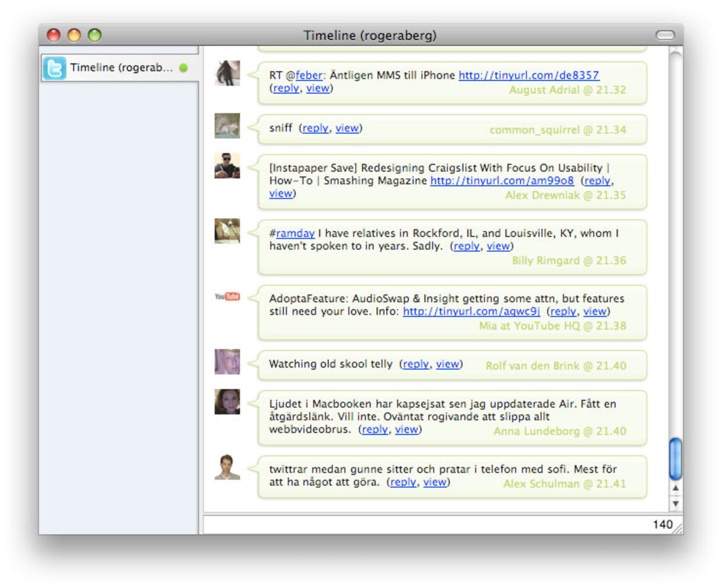Select Alex Drewniak's profile avatar
Screen dimensions: 722x588
point(227,166)
